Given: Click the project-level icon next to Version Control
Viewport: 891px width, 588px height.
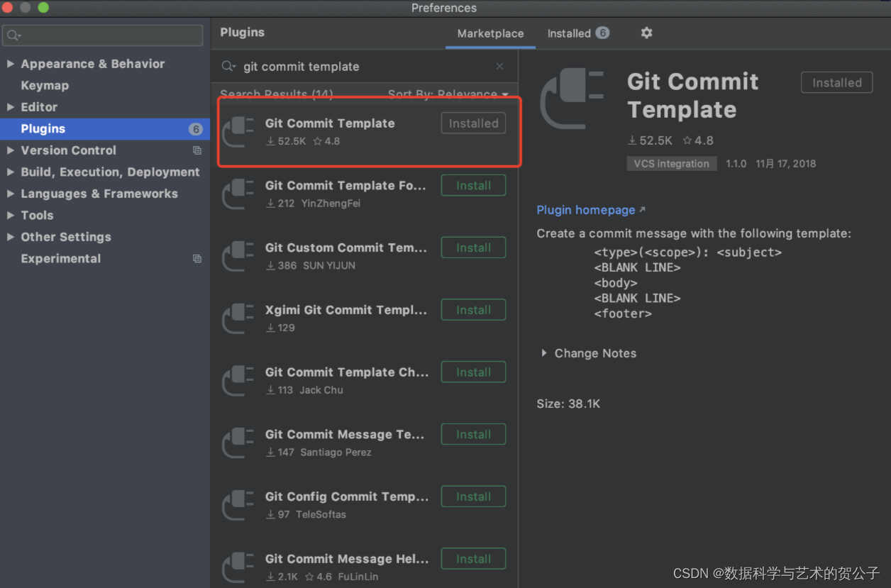Looking at the screenshot, I should point(197,150).
